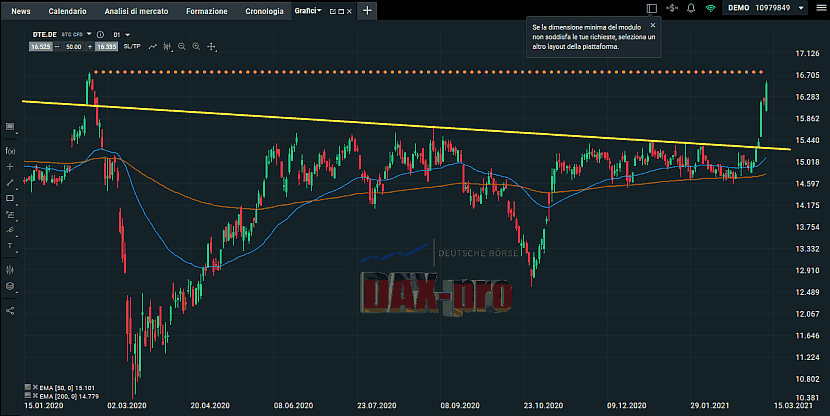The height and width of the screenshot is (416, 830).
Task: Open the candlestick chart type selector
Action: [x=167, y=47]
